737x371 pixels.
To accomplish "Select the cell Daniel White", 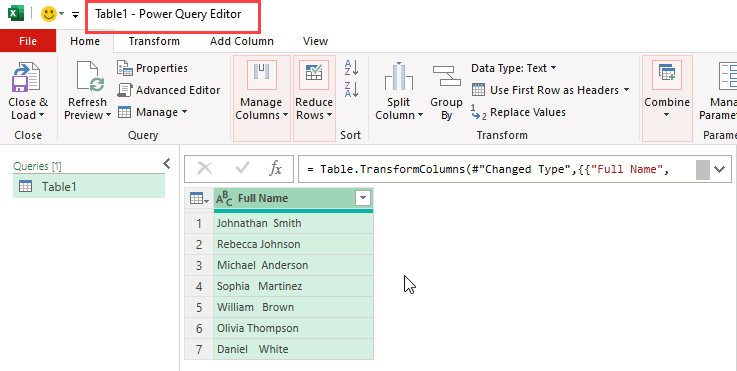I will click(x=293, y=349).
